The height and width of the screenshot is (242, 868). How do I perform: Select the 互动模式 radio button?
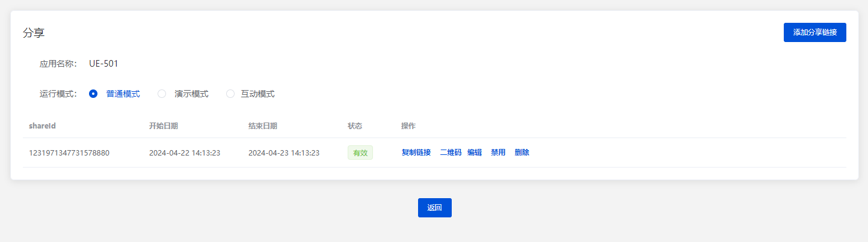[230, 94]
